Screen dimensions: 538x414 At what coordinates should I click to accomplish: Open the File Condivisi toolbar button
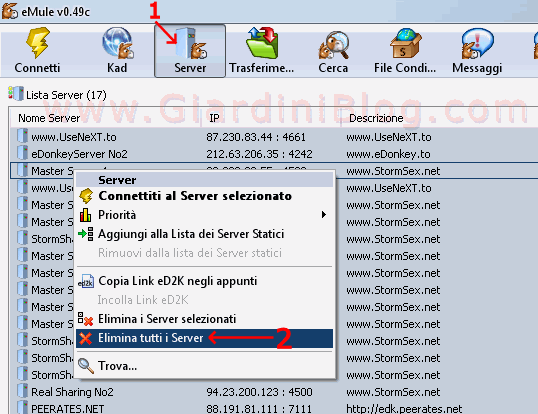405,51
